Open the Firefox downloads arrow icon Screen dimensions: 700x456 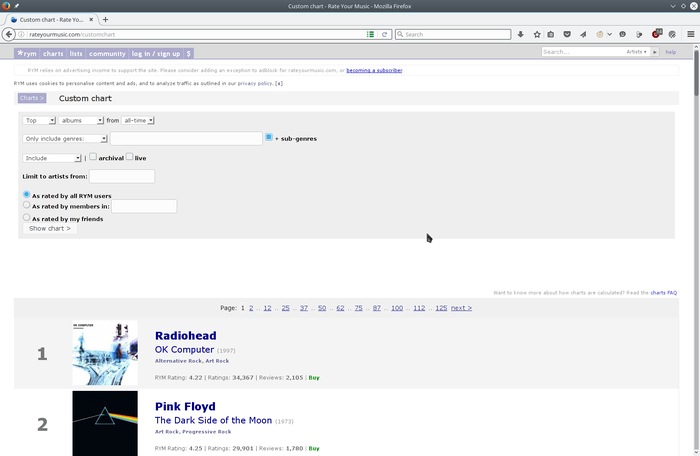(x=521, y=34)
